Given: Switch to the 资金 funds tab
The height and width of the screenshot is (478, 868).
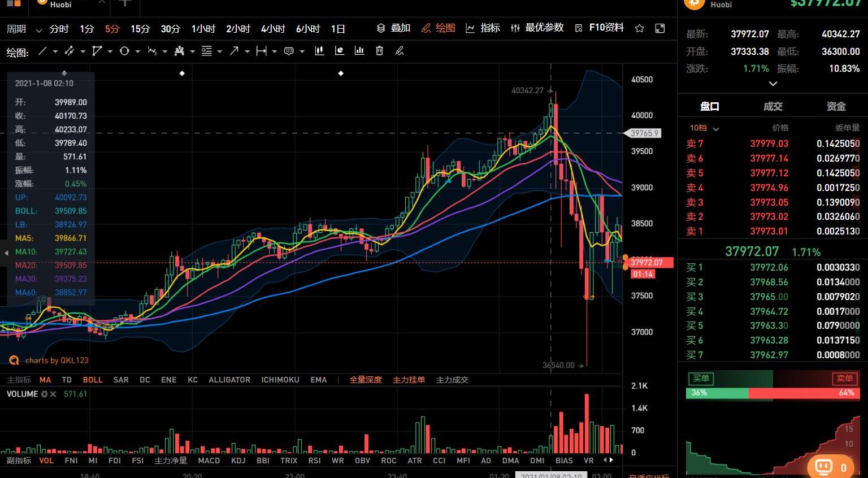Looking at the screenshot, I should point(836,106).
